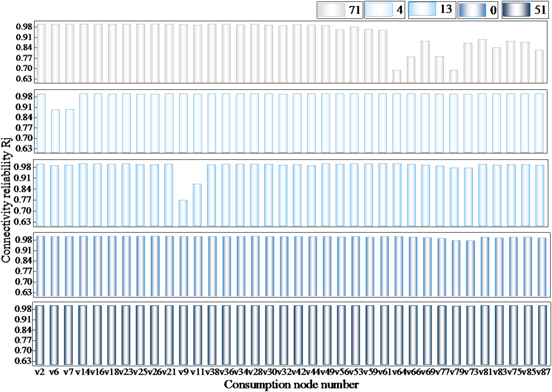
Task: Select the v73 bar in the fourth panel
Action: click(x=470, y=268)
